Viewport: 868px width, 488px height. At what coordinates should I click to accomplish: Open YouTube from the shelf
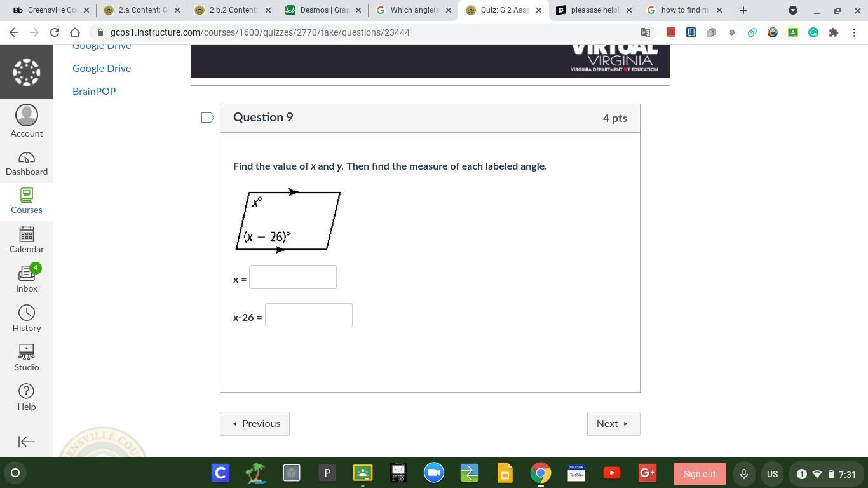pyautogui.click(x=612, y=473)
